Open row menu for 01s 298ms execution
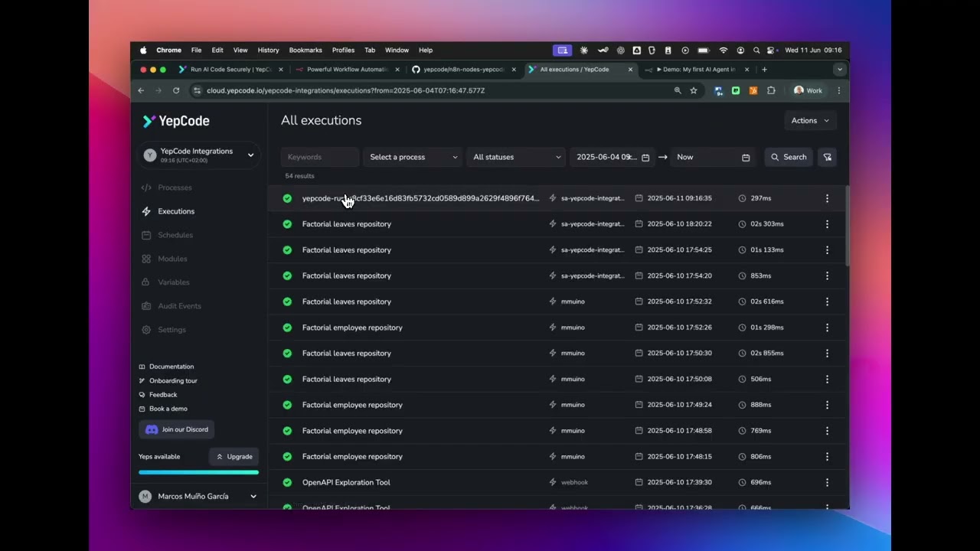The width and height of the screenshot is (980, 551). pos(827,328)
